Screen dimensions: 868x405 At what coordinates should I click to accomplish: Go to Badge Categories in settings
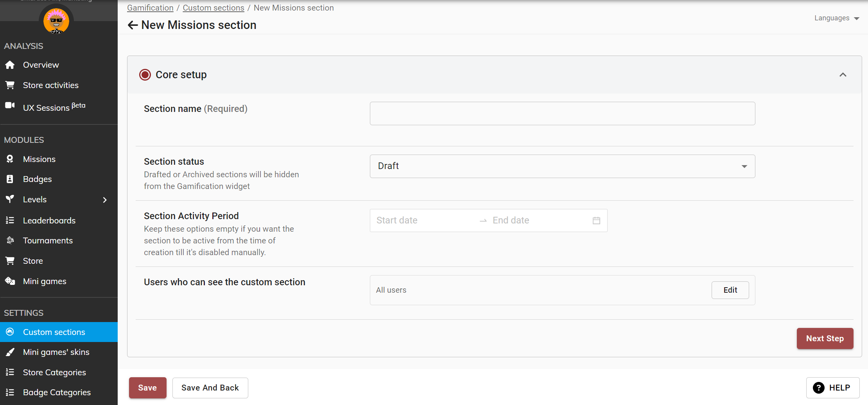coord(57,392)
